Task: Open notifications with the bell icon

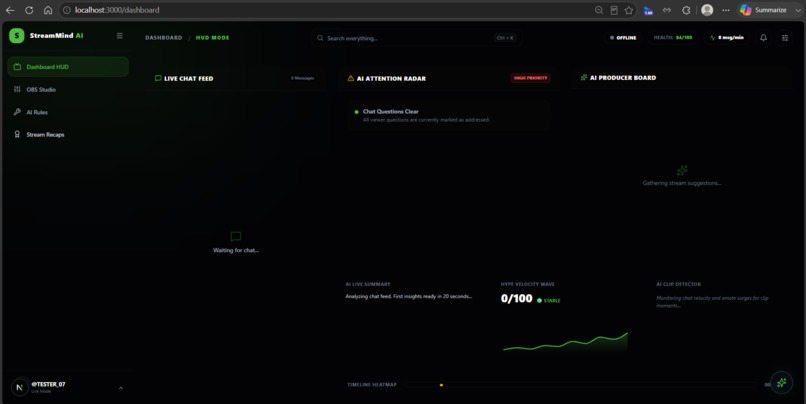Action: point(763,38)
